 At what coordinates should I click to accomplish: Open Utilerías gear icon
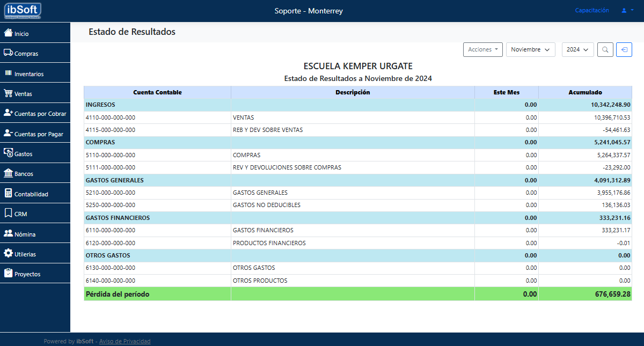[8, 254]
